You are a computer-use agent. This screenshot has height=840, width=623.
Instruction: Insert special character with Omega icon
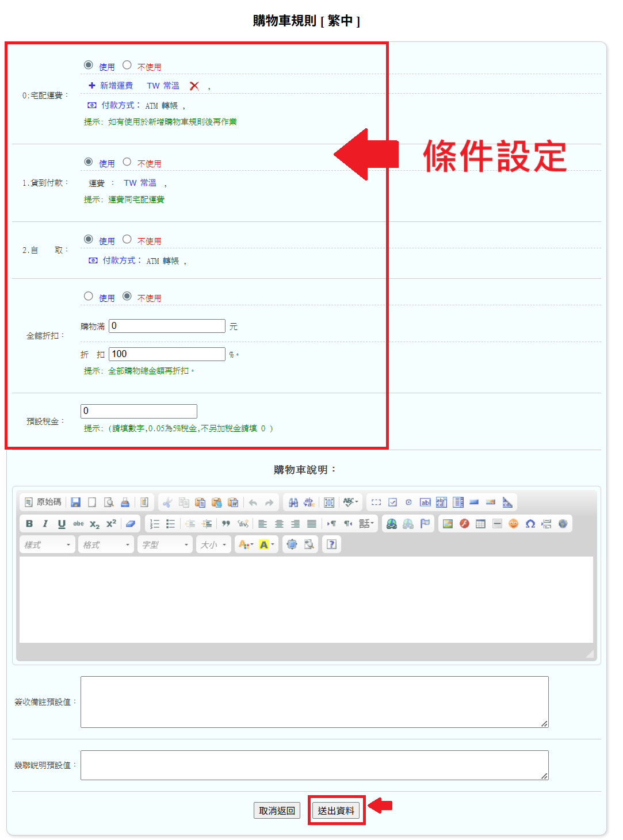pyautogui.click(x=530, y=524)
